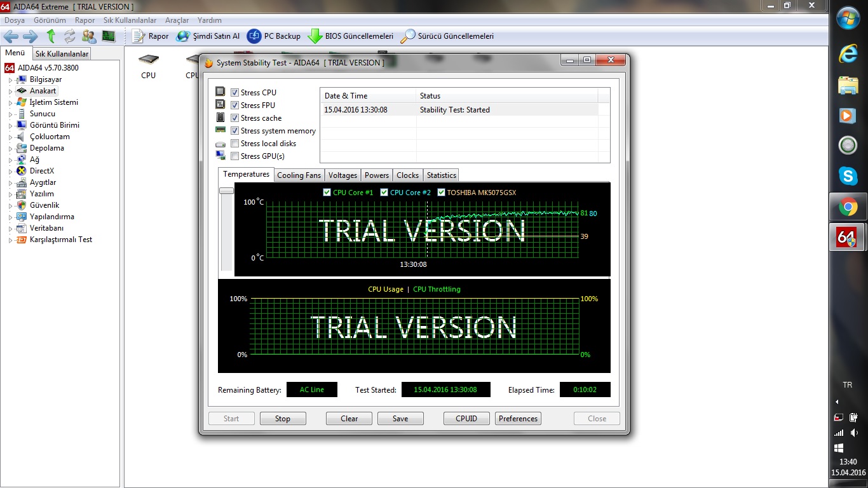Screen dimensions: 868x488
Task: Switch to the Cooling Fans tab
Action: click(299, 175)
